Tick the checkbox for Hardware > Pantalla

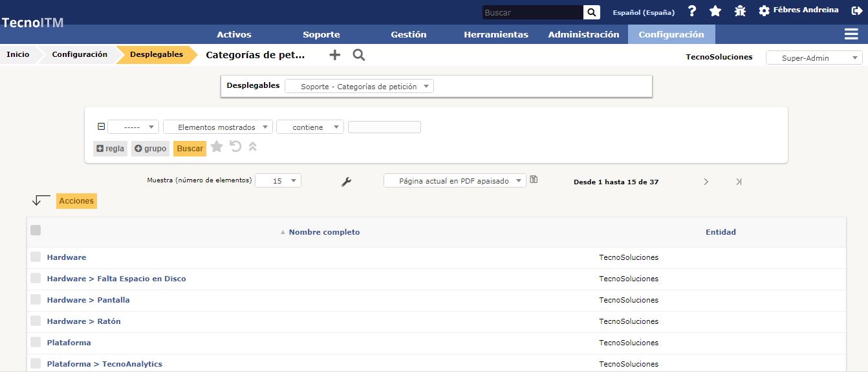36,299
